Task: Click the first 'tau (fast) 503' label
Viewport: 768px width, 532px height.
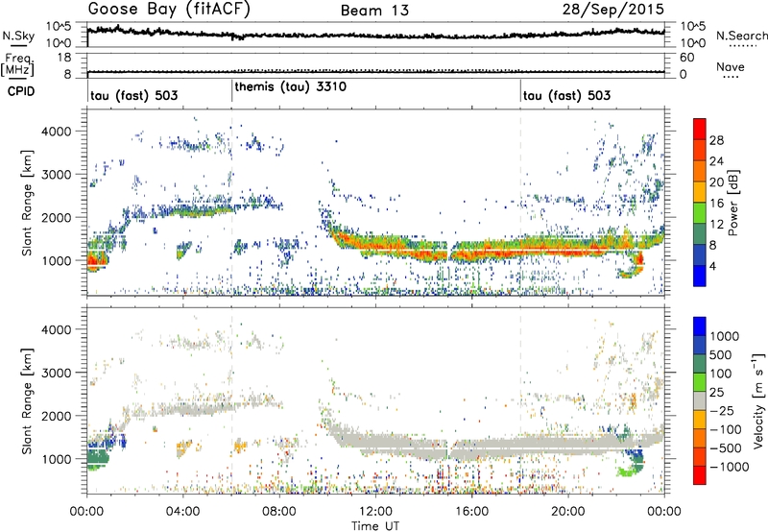Action: pyautogui.click(x=133, y=95)
